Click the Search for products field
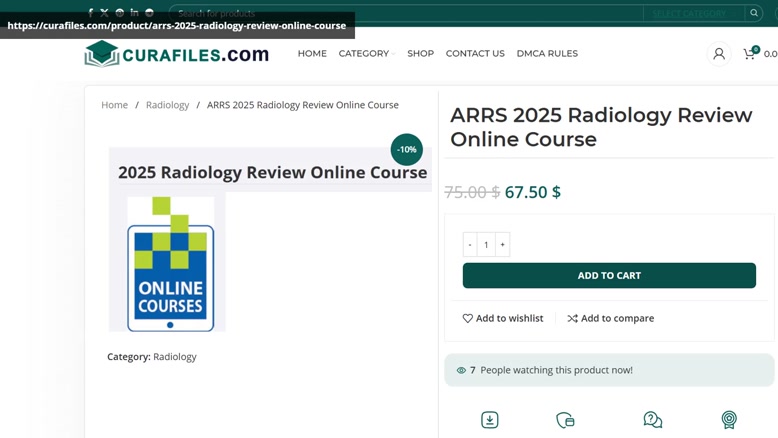778x438 pixels. click(x=406, y=13)
